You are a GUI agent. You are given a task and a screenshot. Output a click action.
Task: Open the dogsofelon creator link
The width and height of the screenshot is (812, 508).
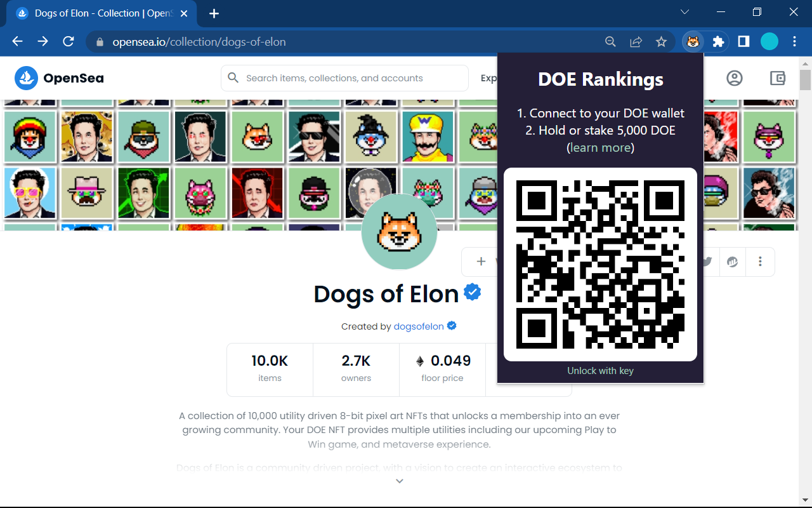point(419,326)
